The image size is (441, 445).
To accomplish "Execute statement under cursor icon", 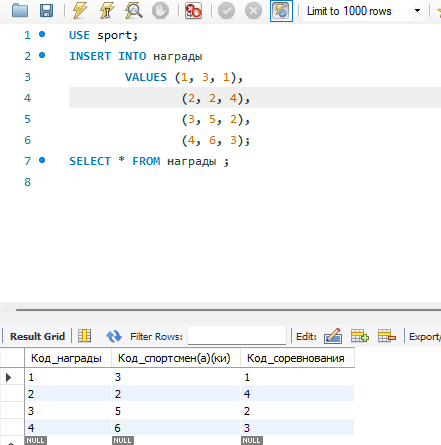I will (x=106, y=11).
